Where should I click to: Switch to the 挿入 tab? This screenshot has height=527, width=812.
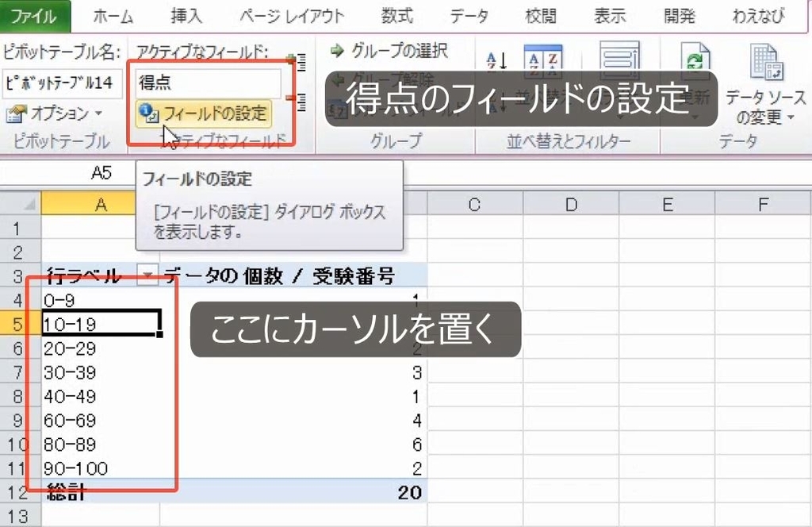pyautogui.click(x=186, y=16)
